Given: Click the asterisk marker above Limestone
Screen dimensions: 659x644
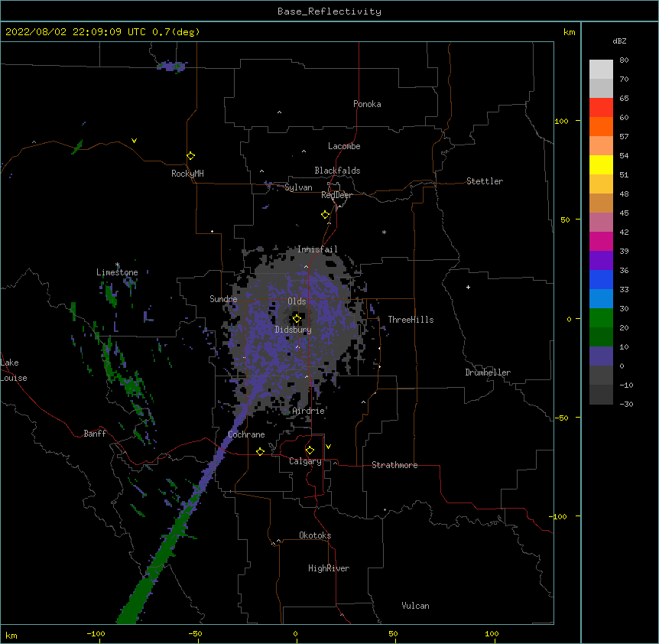Looking at the screenshot, I should click(x=118, y=265).
